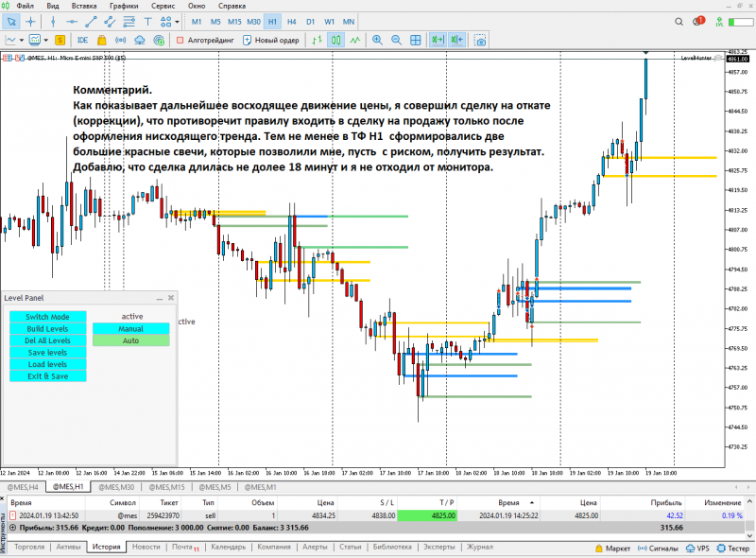Image resolution: width=756 pixels, height=558 pixels.
Task: Toggle chart auto-scroll to end
Action: pyautogui.click(x=438, y=40)
